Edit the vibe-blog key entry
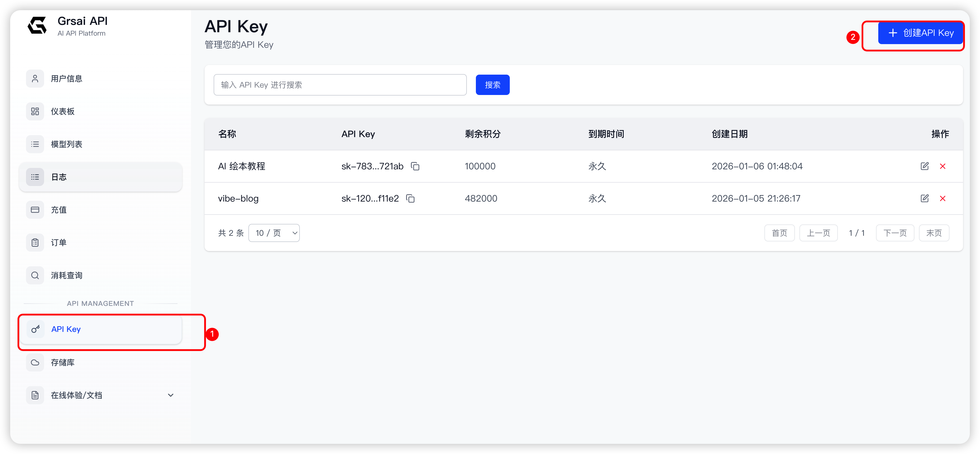980x454 pixels. 924,199
